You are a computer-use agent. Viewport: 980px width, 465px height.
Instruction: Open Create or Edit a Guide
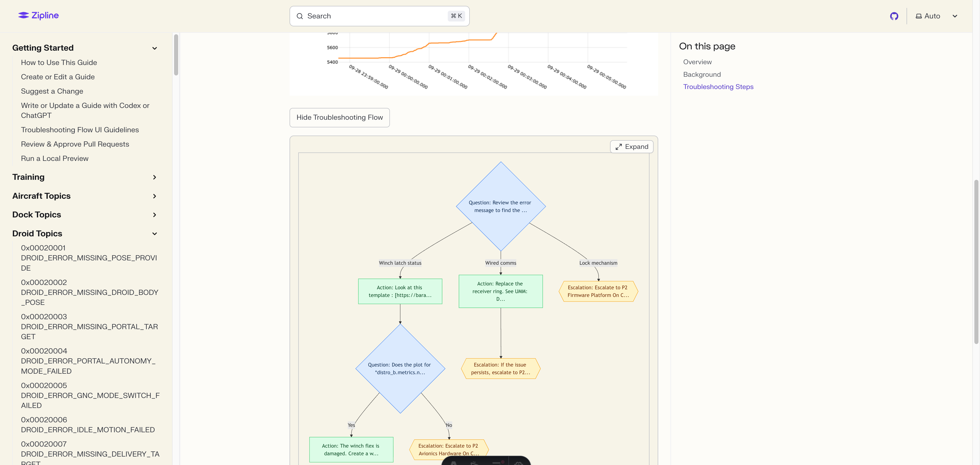point(58,77)
